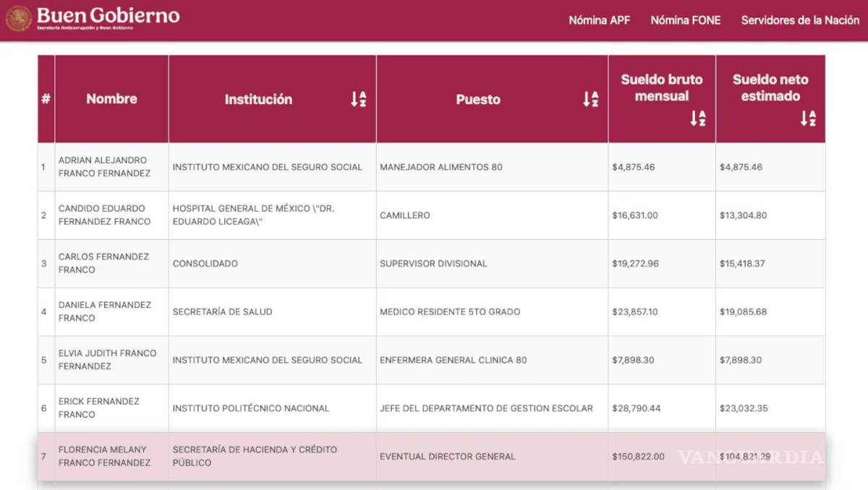Open the Nómina FONE menu item

click(x=685, y=20)
